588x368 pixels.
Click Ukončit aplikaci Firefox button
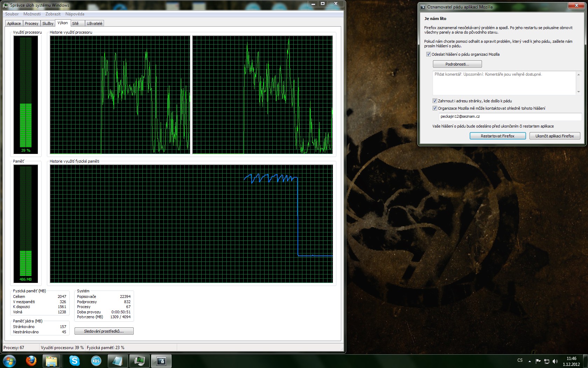[555, 136]
